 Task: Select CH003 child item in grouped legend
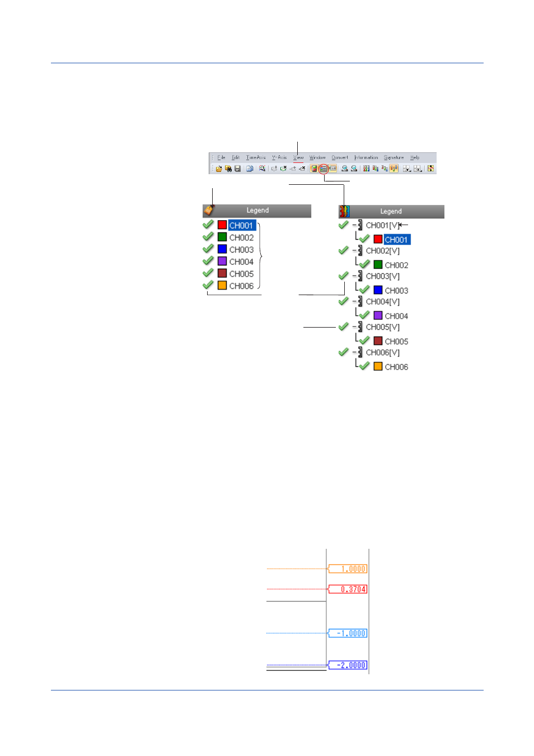point(397,291)
